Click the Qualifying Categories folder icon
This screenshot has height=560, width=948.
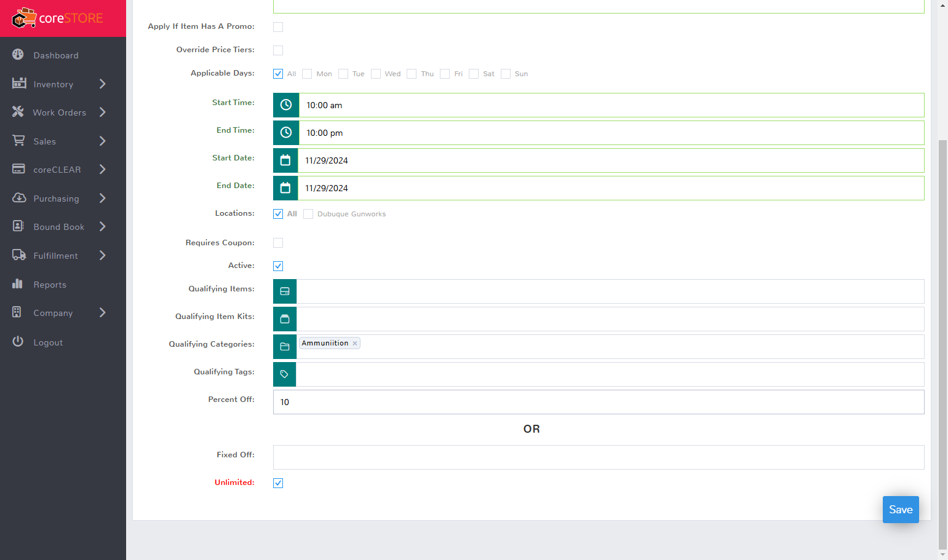(x=285, y=347)
